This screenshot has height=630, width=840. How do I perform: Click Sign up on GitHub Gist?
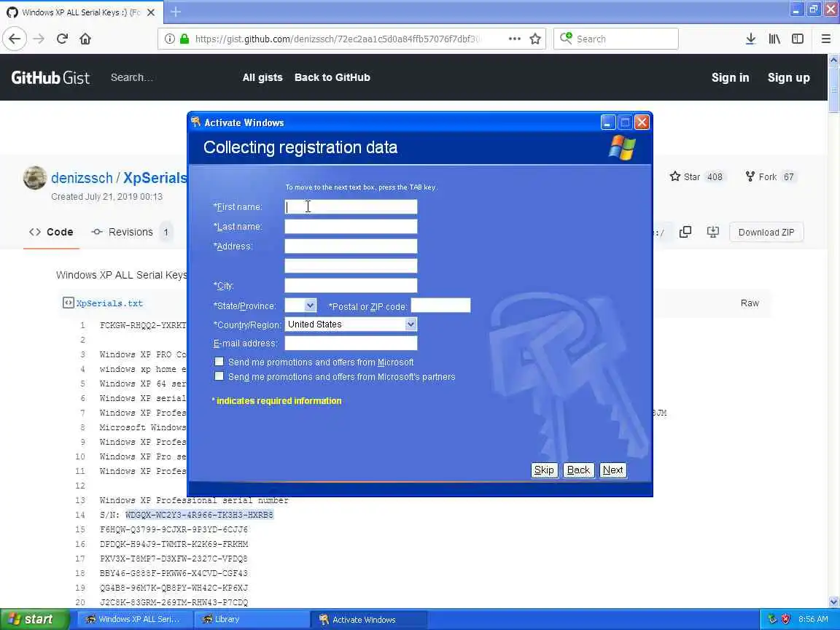(788, 78)
